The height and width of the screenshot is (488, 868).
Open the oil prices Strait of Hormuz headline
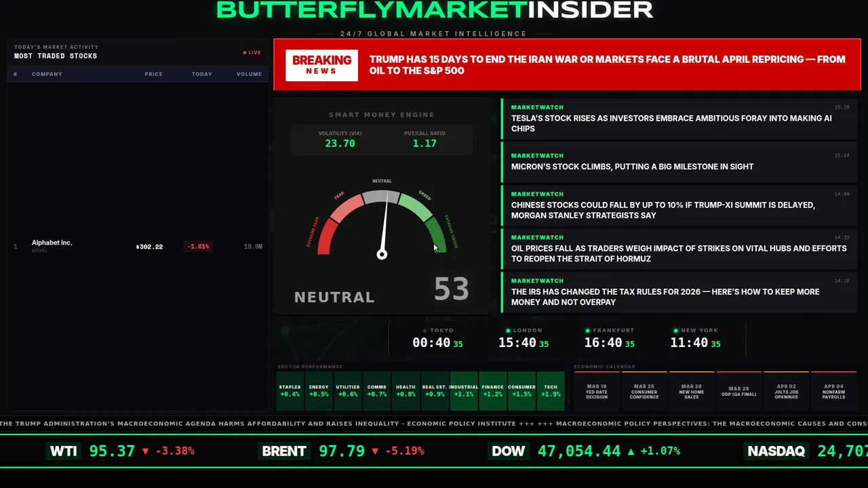tap(679, 249)
